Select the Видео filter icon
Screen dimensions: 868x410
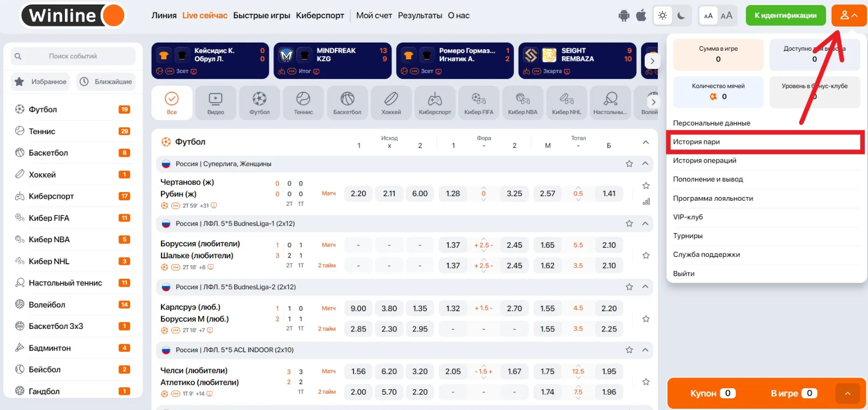[x=216, y=103]
